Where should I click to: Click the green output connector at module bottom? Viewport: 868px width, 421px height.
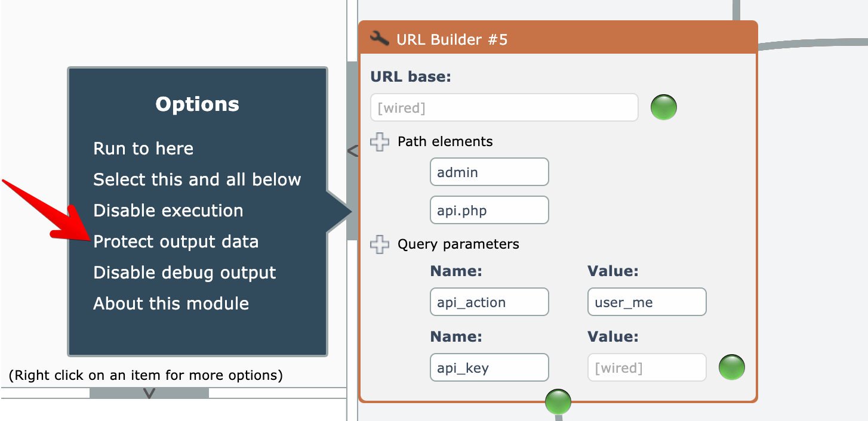click(558, 401)
